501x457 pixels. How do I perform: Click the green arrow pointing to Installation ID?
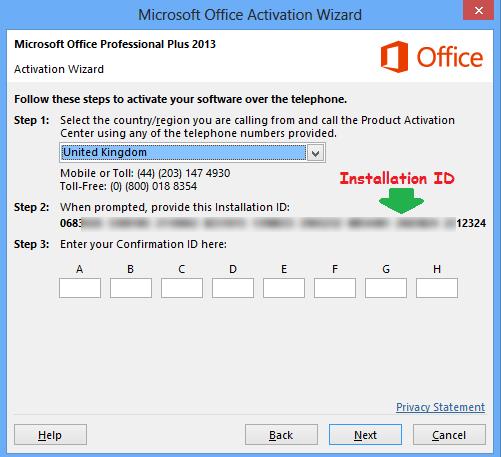(x=401, y=201)
